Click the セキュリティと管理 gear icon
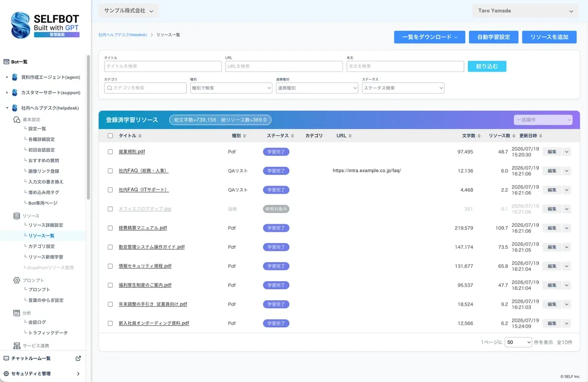The height and width of the screenshot is (382, 588). tap(7, 374)
